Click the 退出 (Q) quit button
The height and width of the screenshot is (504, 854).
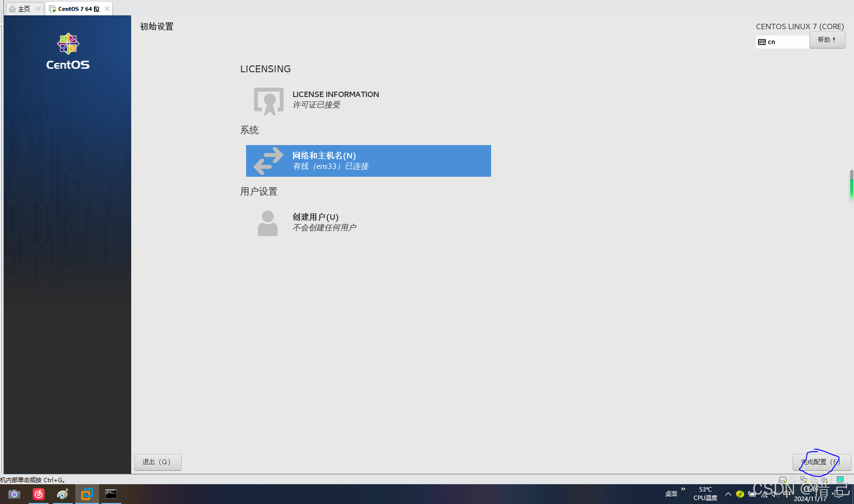point(158,462)
